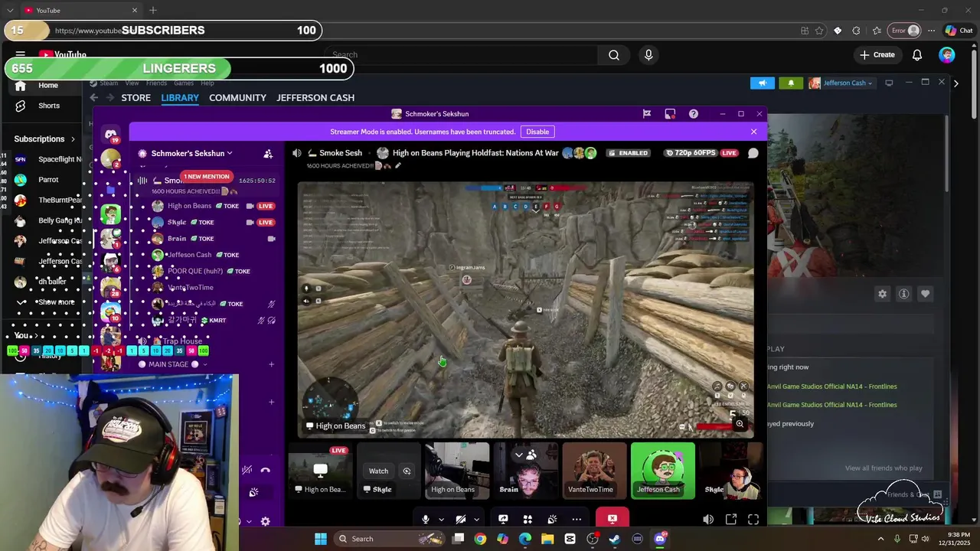Enter fullscreen for the Discord stream
Viewport: 980px width, 551px height.
[x=753, y=520]
